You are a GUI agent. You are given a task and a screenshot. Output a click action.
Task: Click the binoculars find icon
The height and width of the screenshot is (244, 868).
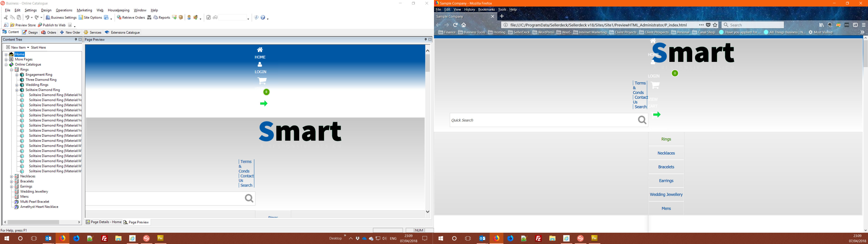(149, 18)
